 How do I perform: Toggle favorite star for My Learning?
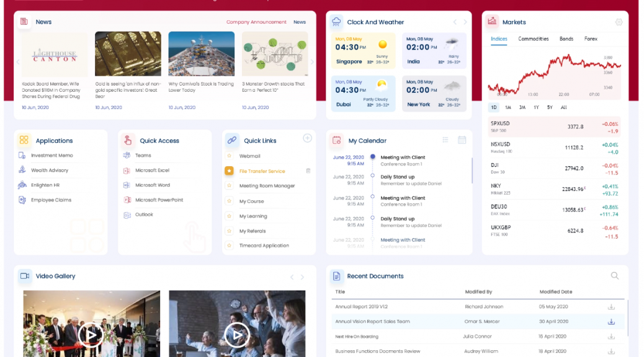click(229, 216)
